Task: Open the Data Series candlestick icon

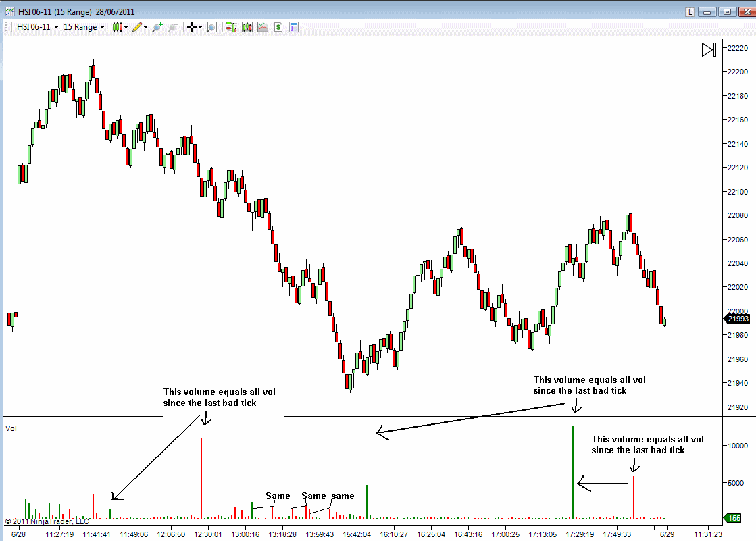Action: coord(247,27)
